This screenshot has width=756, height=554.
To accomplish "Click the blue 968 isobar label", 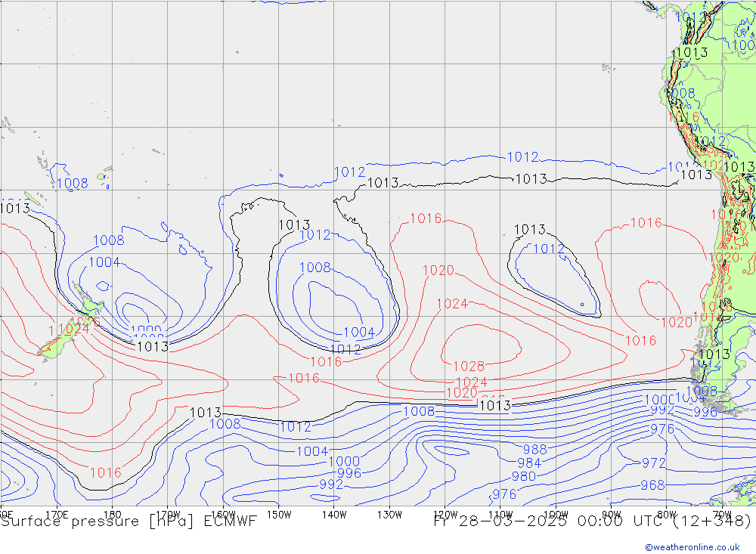I will tap(653, 484).
